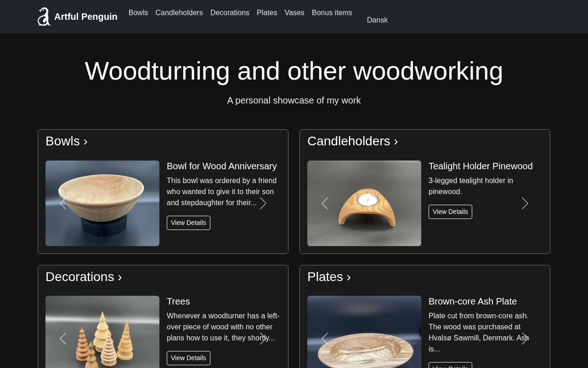Screen dimensions: 588x368
Task: View Details for Tealight Holder Pinewood
Action: click(450, 212)
